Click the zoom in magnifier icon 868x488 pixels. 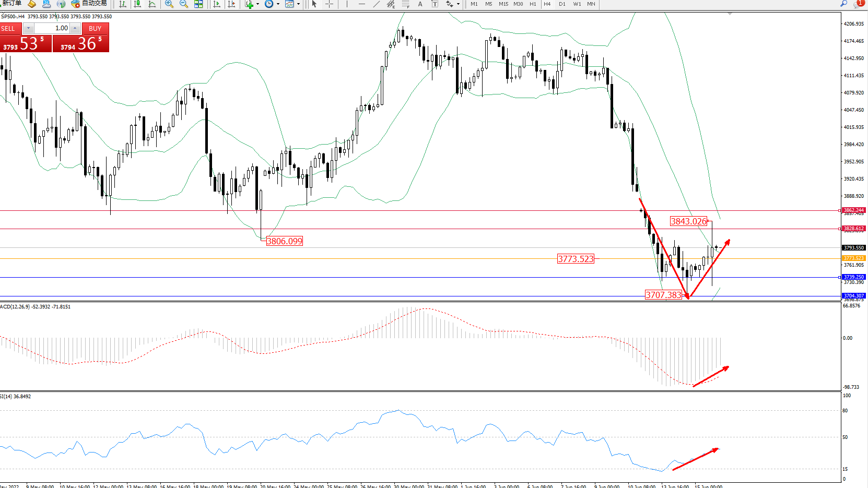coord(169,4)
